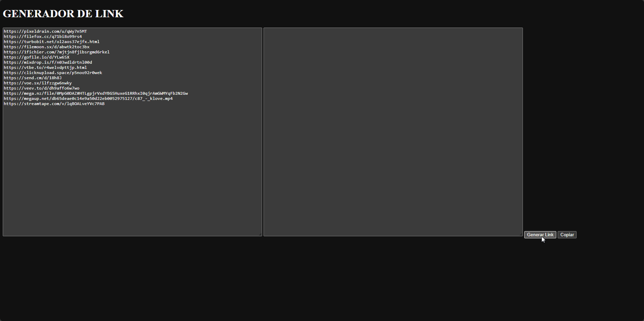644x321 pixels.
Task: Click the mixdrop.is URL line
Action: coord(48,62)
